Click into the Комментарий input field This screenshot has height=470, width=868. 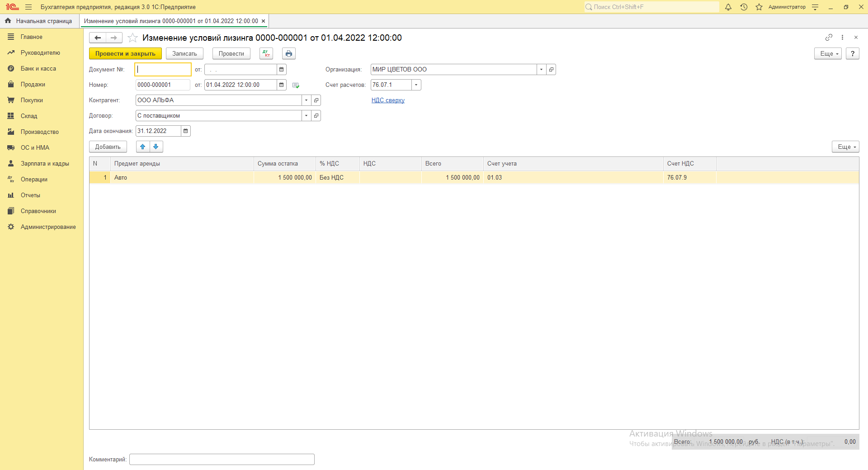tap(222, 459)
